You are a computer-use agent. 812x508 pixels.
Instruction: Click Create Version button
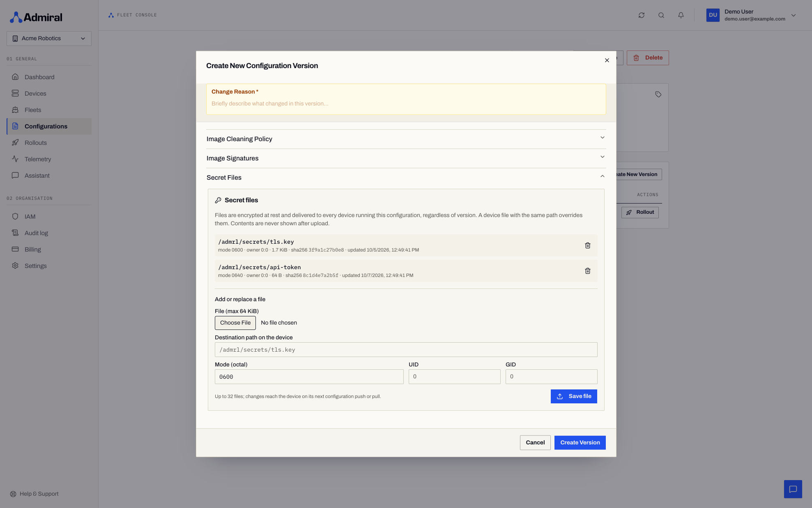pyautogui.click(x=580, y=443)
